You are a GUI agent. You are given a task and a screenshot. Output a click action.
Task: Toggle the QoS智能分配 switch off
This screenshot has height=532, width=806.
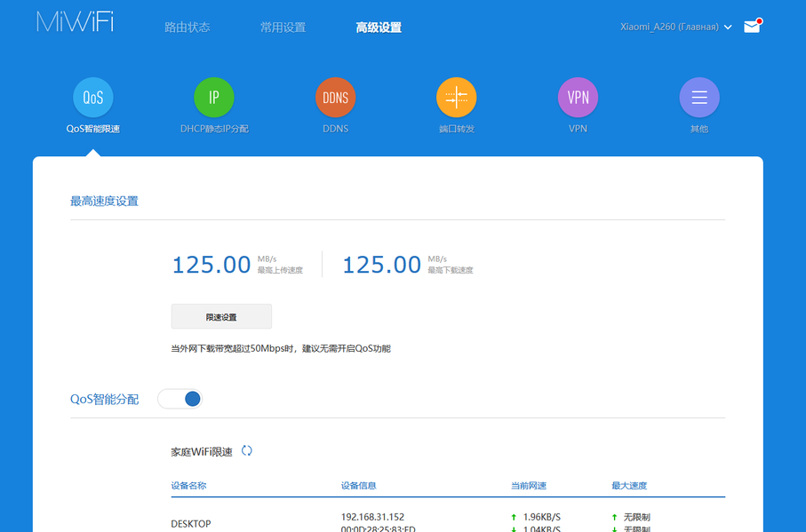[180, 399]
